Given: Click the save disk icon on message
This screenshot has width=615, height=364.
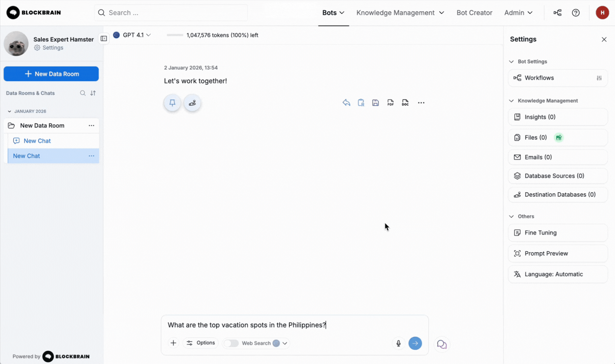Looking at the screenshot, I should tap(375, 103).
